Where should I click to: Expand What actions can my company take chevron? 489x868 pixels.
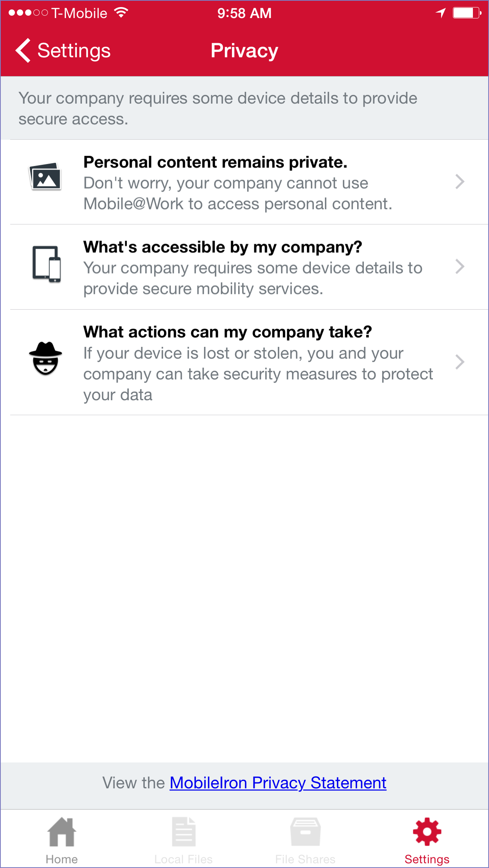pos(460,362)
